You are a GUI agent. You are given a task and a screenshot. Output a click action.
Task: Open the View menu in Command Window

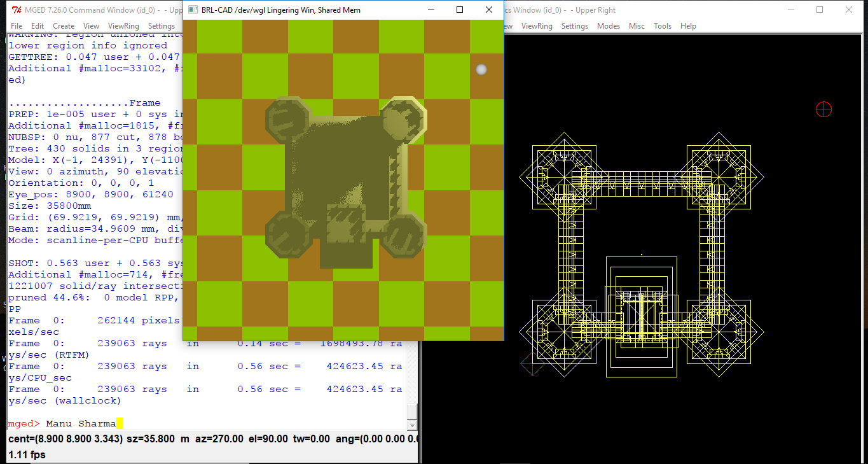pyautogui.click(x=91, y=26)
